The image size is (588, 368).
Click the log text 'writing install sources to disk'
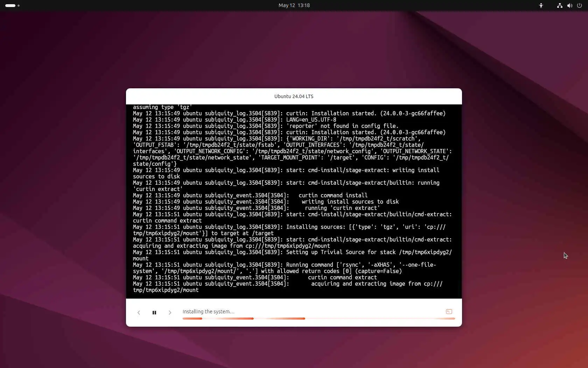point(350,202)
